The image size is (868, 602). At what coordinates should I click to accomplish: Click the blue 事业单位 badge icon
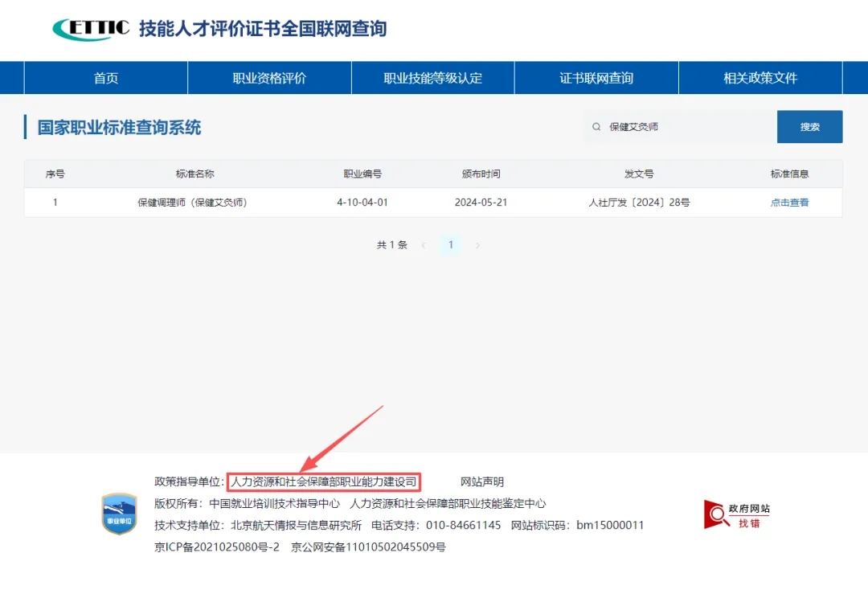[x=119, y=514]
